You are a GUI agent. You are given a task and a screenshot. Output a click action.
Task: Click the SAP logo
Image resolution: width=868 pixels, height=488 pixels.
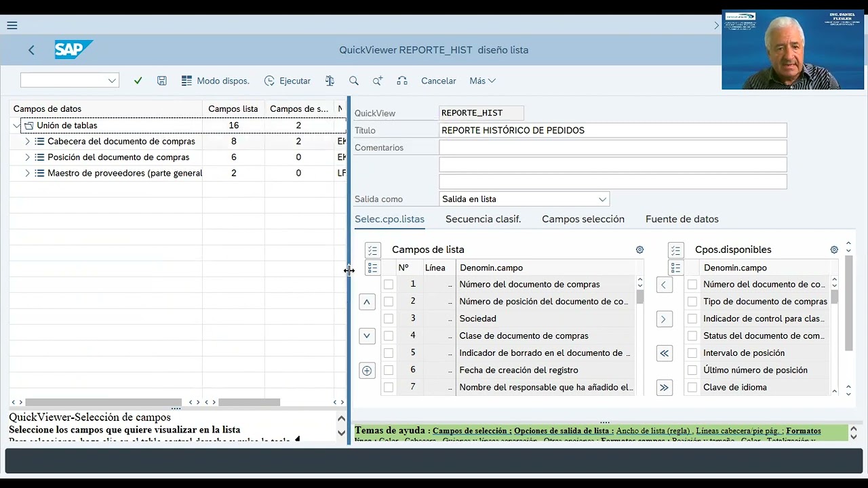73,49
